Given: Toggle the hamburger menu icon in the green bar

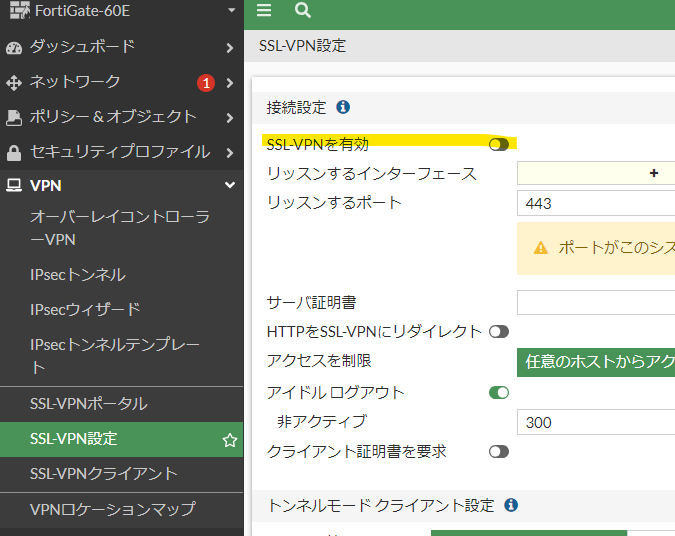Looking at the screenshot, I should click(x=264, y=10).
